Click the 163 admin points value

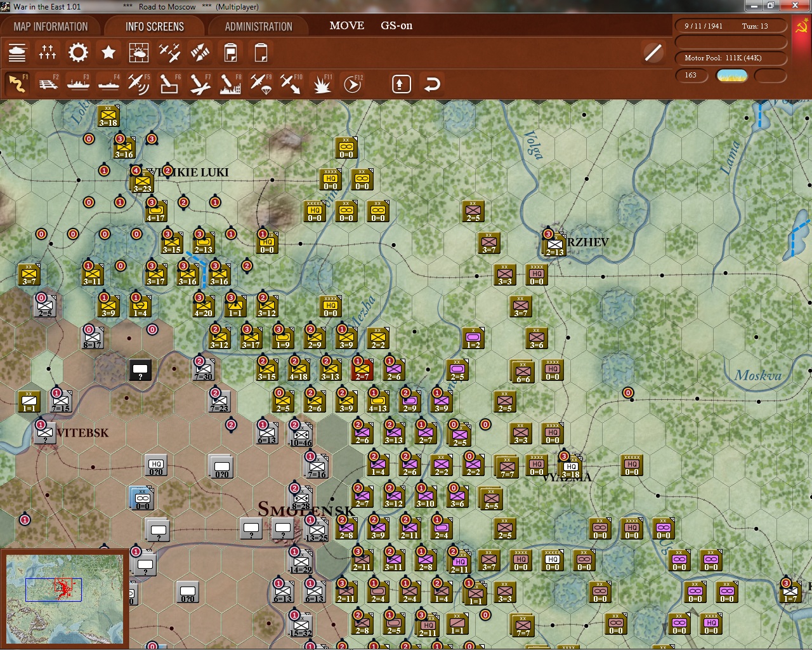[691, 75]
